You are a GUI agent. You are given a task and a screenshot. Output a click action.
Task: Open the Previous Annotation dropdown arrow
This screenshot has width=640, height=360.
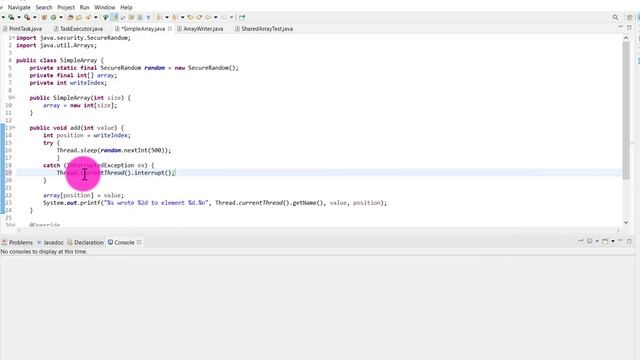[182, 17]
